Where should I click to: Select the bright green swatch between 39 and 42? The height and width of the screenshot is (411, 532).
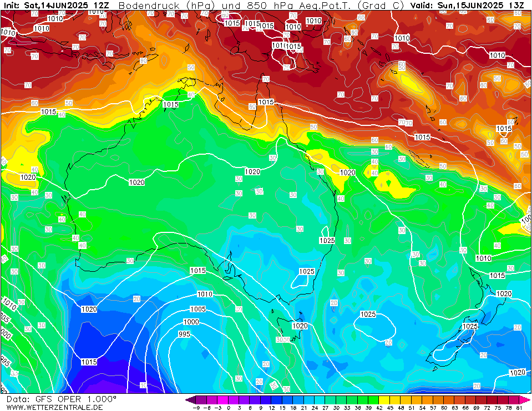pos(373,400)
